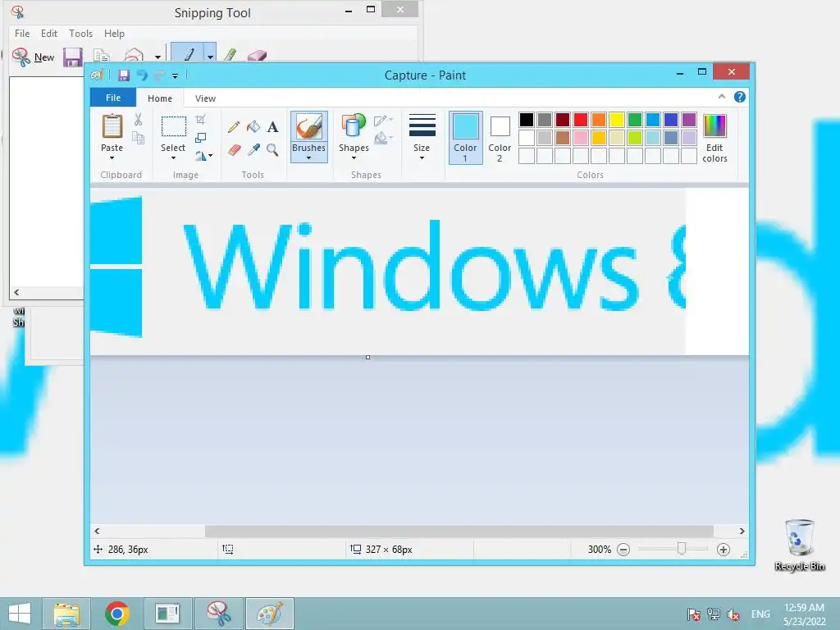Pick the red color swatch

tap(581, 120)
